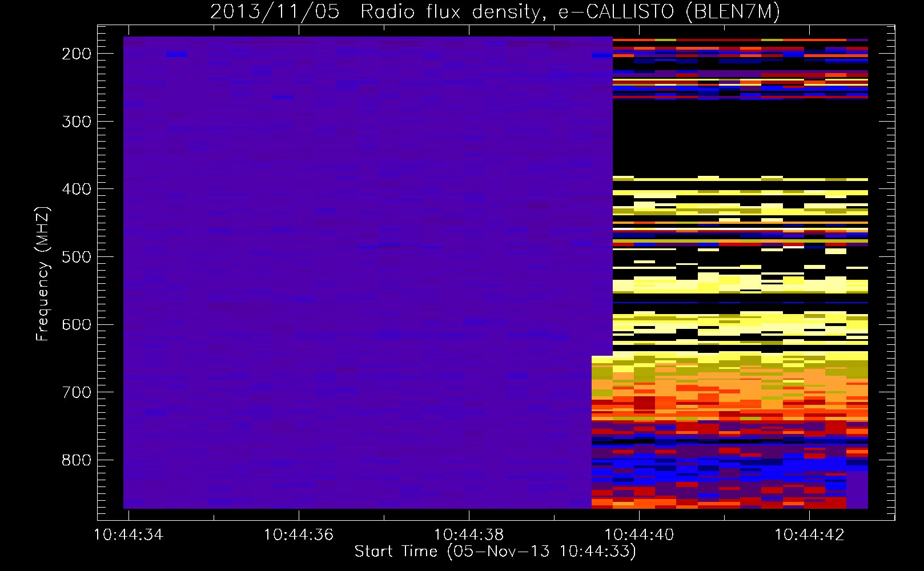
Task: Click the '500' frequency axis label
Action: tap(77, 257)
